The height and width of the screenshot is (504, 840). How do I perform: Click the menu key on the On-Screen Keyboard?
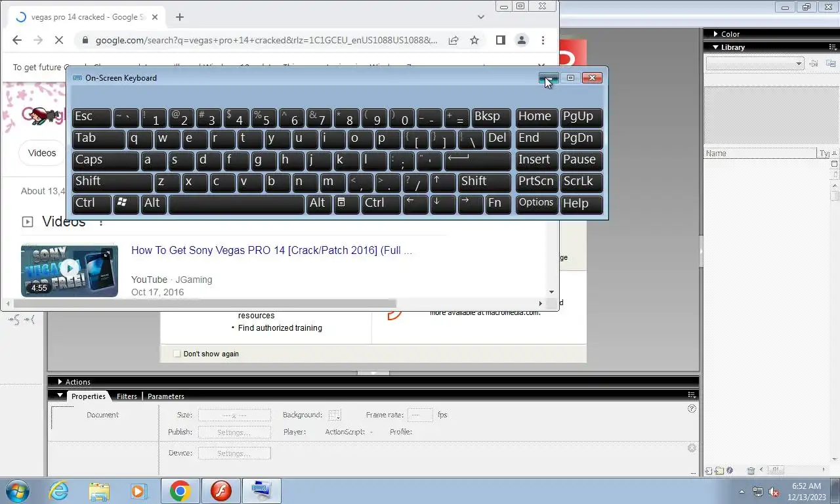pyautogui.click(x=346, y=203)
